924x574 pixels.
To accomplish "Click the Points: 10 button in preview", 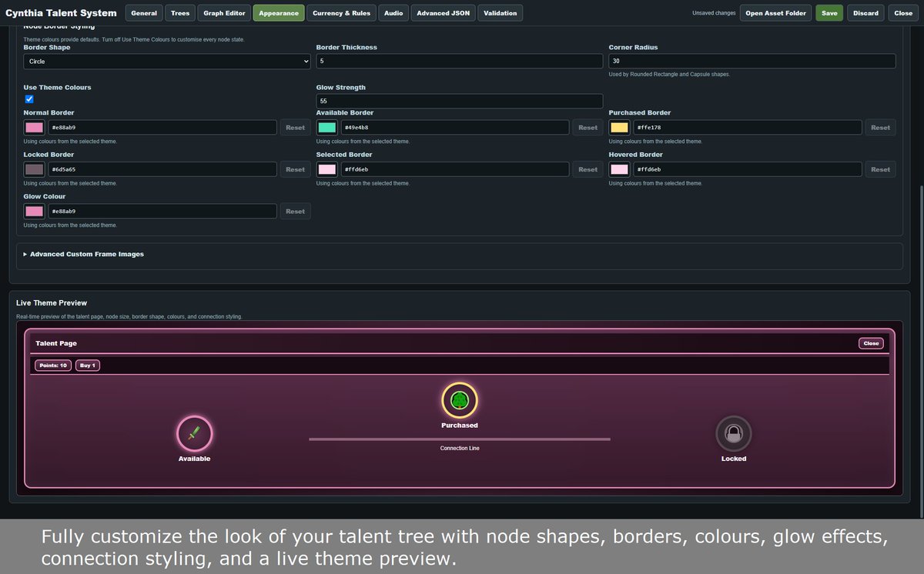I will [x=53, y=365].
